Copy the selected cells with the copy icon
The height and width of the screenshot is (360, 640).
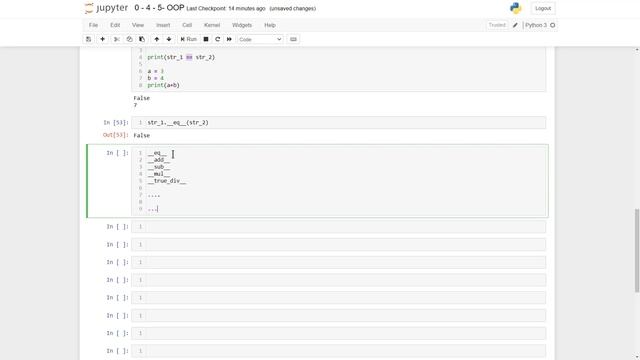[129, 39]
